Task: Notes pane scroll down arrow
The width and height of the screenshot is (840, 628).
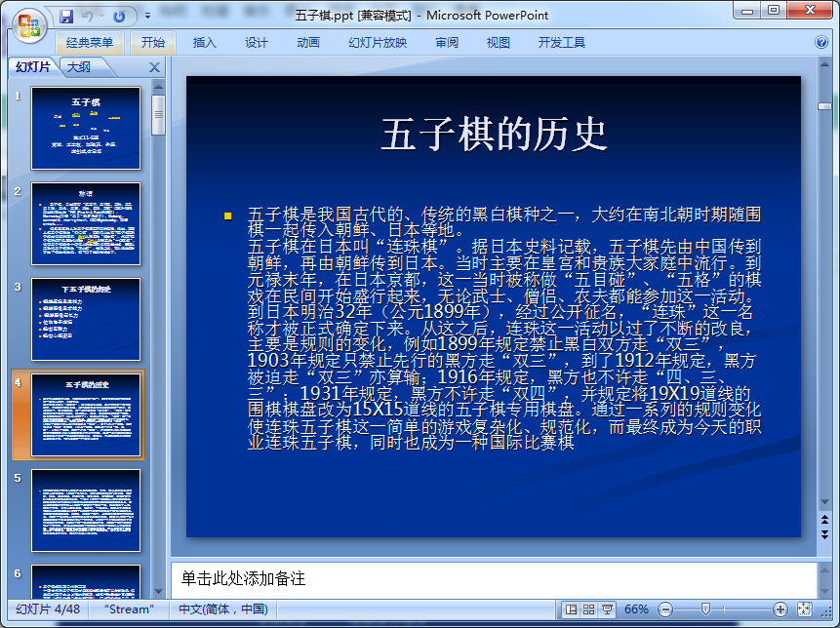Action: 825,592
